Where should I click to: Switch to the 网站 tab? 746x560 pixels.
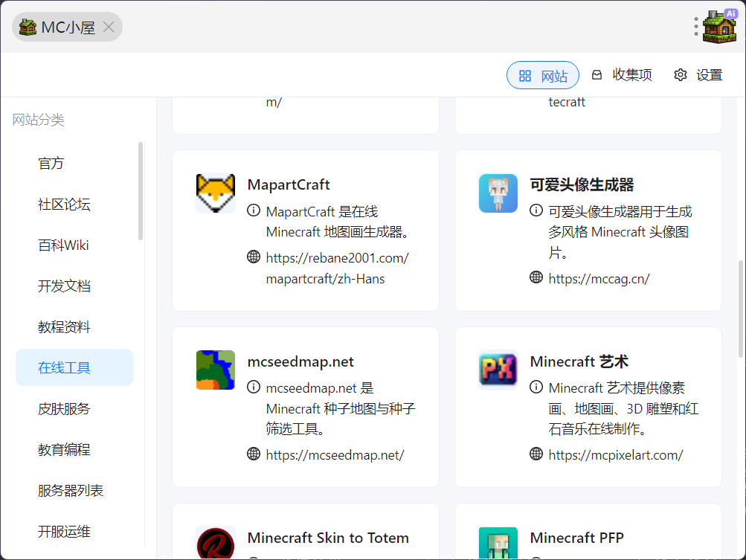click(543, 75)
